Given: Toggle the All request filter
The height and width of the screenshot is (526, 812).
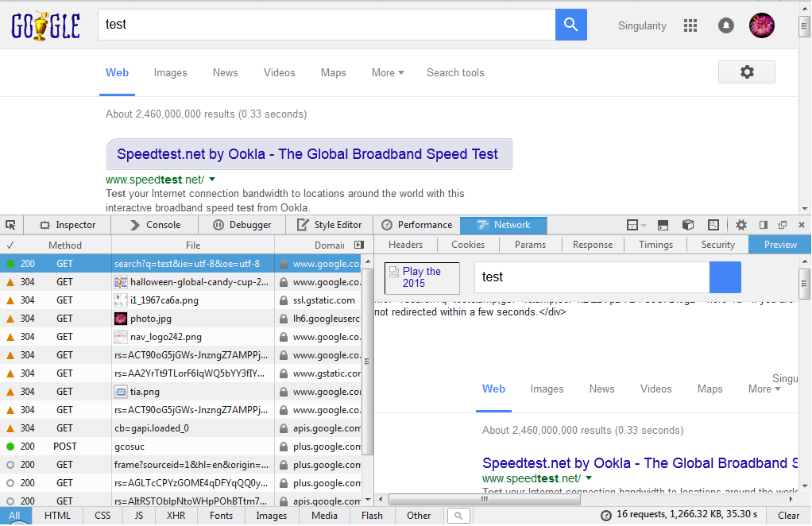Looking at the screenshot, I should point(15,516).
